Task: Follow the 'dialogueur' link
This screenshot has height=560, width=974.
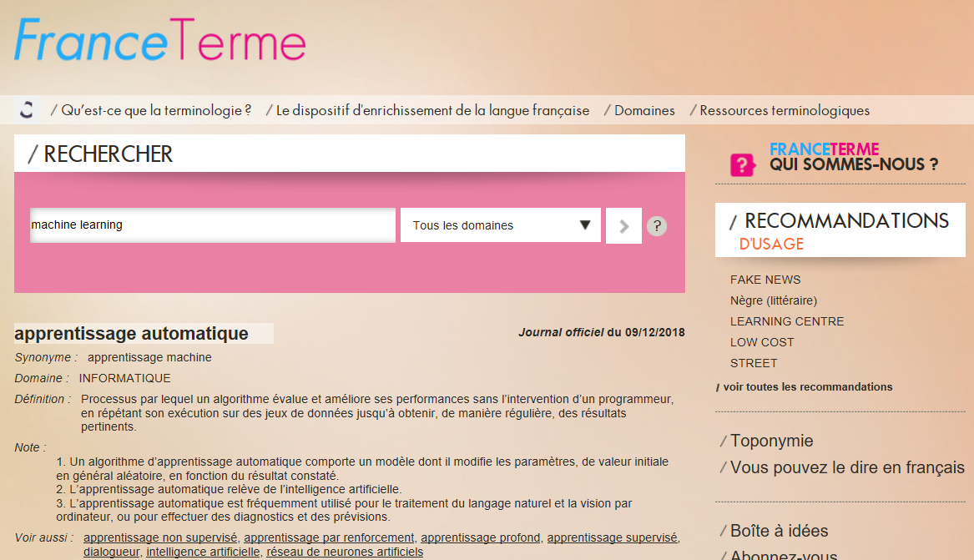Action: (111, 552)
